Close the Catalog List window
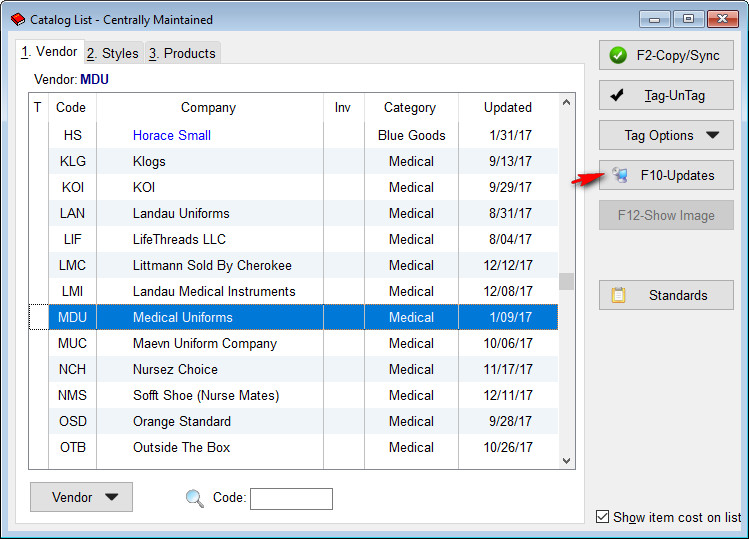The width and height of the screenshot is (749, 539). 723,19
